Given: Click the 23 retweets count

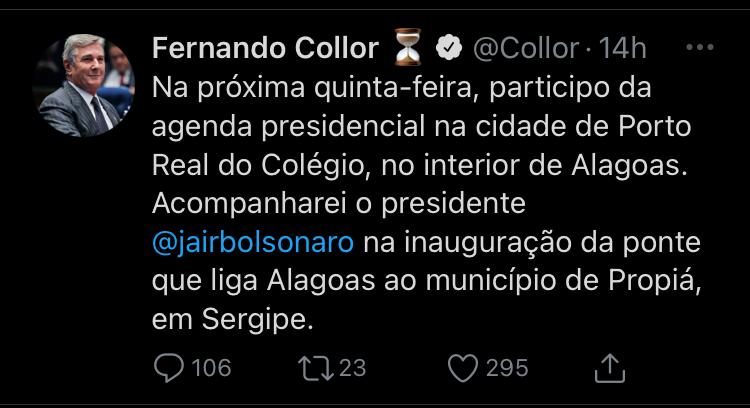Looking at the screenshot, I should (353, 368).
